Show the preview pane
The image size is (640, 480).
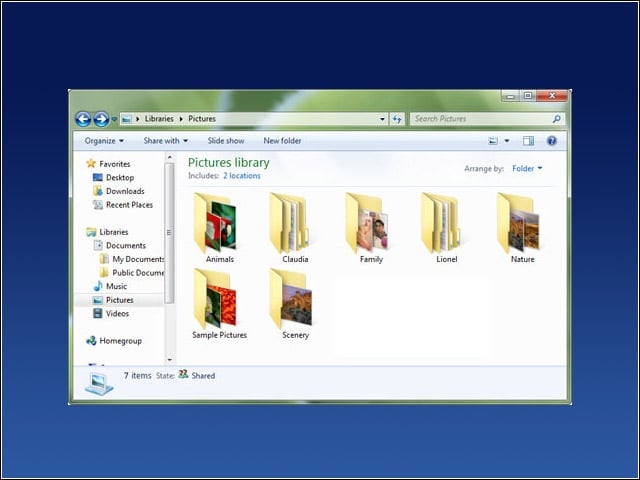tap(528, 141)
